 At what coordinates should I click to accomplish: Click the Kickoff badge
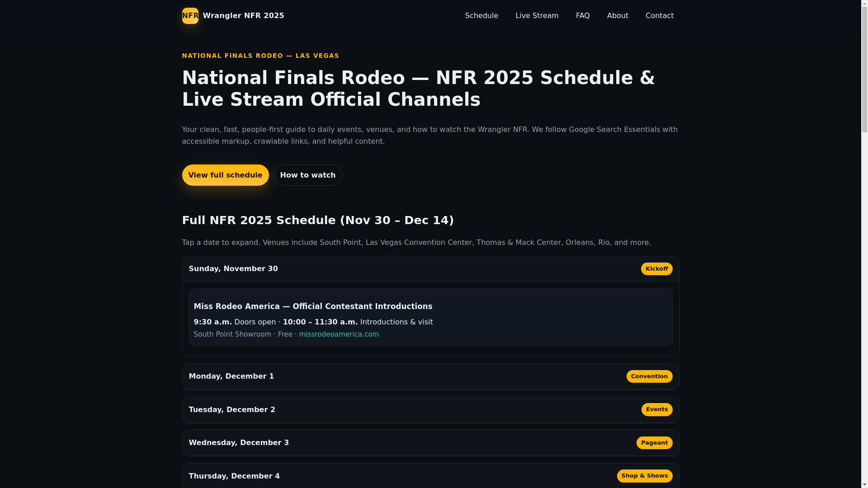point(656,269)
